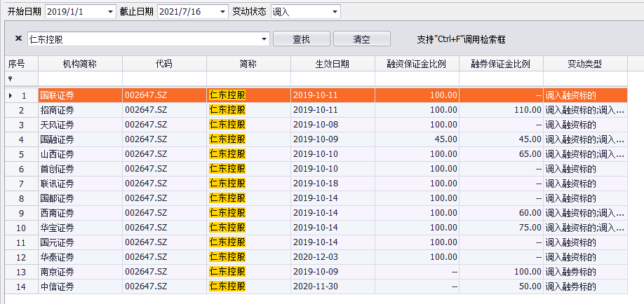Select the 招商证券 cell

tap(80, 110)
